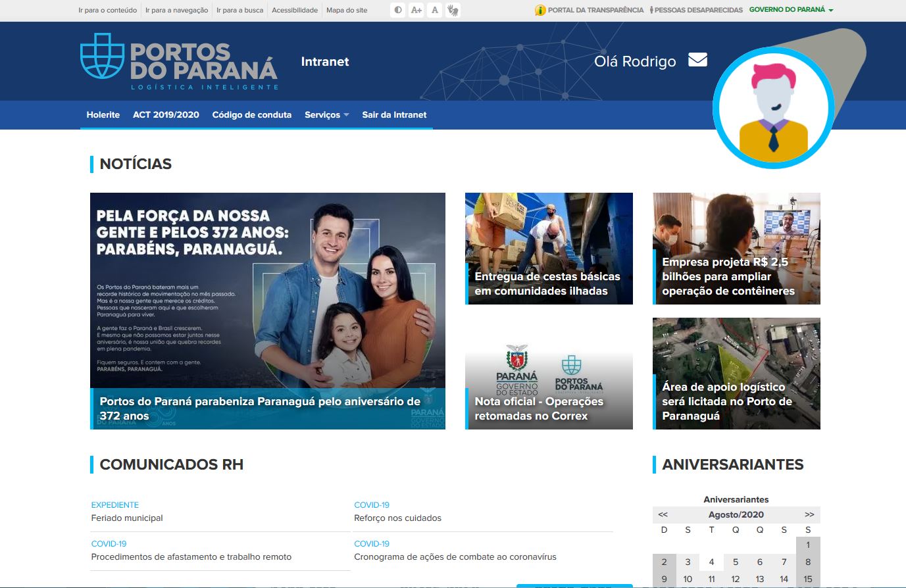The image size is (906, 588).
Task: Increase font size with A+ icon
Action: [416, 10]
